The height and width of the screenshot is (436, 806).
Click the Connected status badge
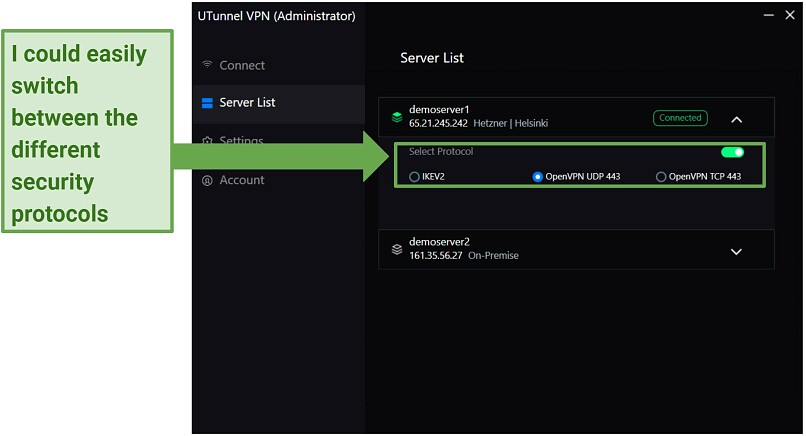point(680,118)
